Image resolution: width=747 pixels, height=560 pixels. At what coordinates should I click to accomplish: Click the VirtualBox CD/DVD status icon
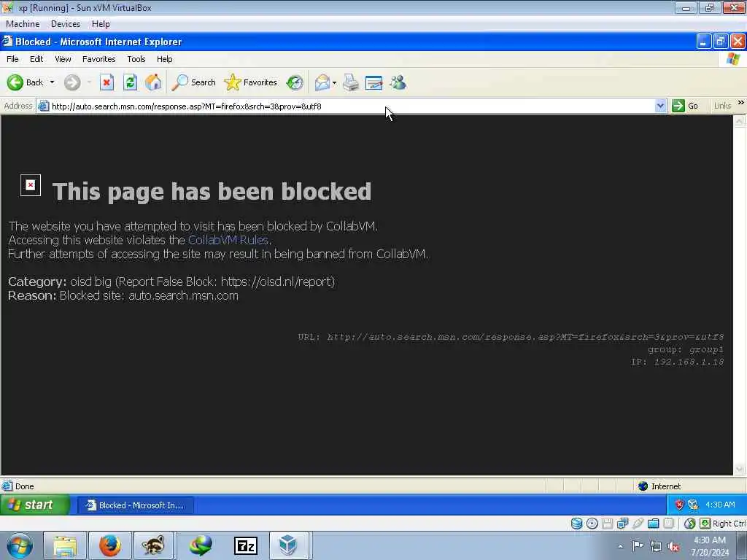592,524
